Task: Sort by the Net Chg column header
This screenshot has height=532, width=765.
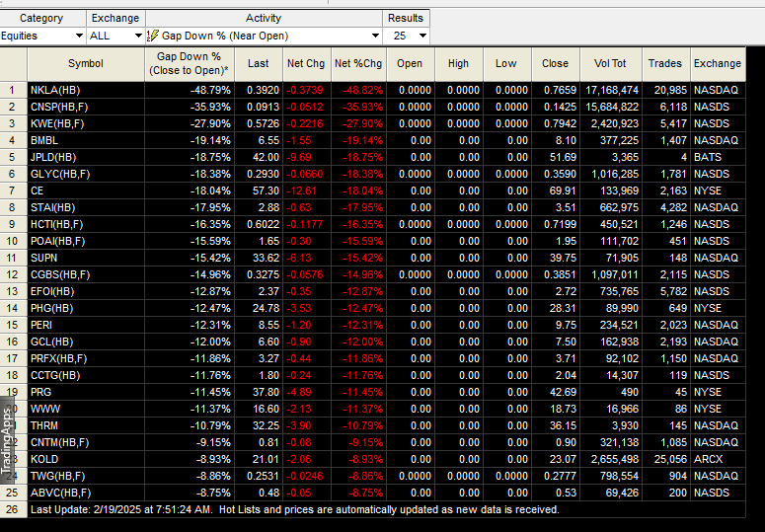Action: click(306, 64)
